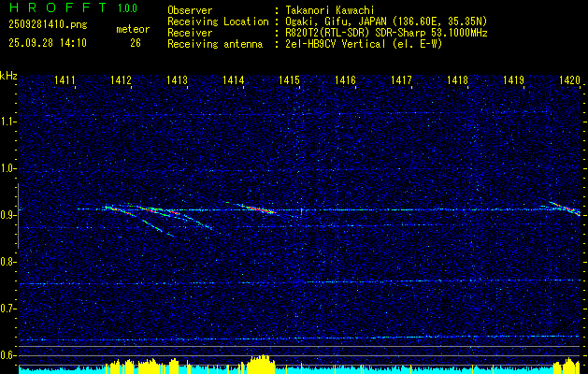Click the 'Receiving antenna' label
588x374 pixels.
coord(215,44)
